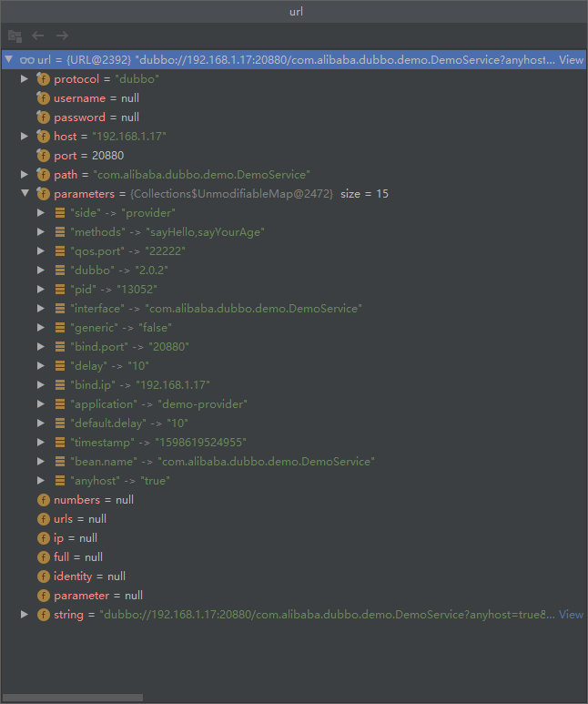The height and width of the screenshot is (704, 588).
Task: Select the ip = null row
Action: [294, 538]
